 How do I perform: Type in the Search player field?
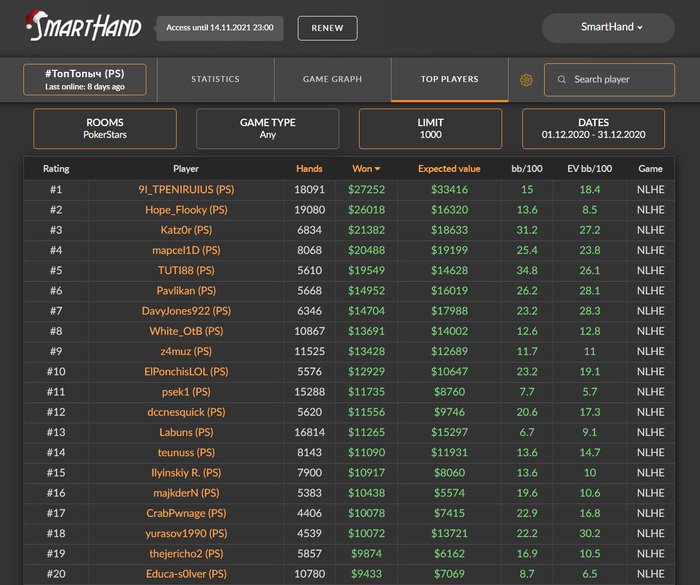coord(615,80)
